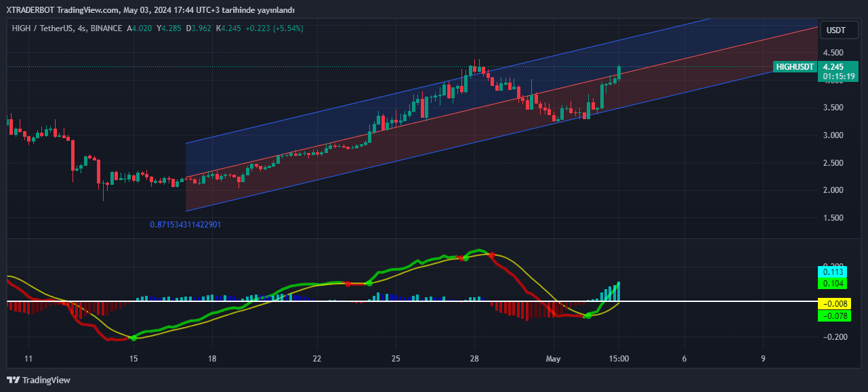Viewport: 868px width, 392px height.
Task: Click the 01:15:19 candle countdown timer
Action: [839, 76]
